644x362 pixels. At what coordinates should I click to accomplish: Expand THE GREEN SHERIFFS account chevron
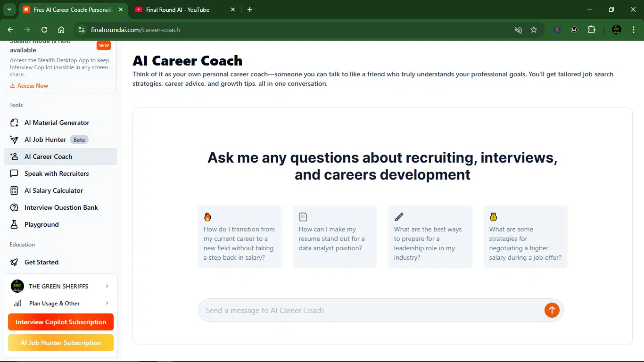107,286
